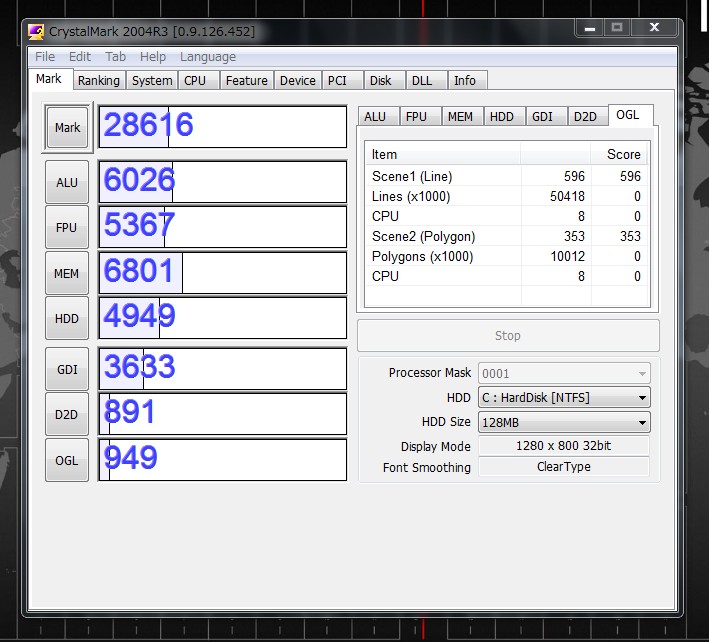Show HDD results detail tab
This screenshot has width=709, height=642.
point(505,117)
